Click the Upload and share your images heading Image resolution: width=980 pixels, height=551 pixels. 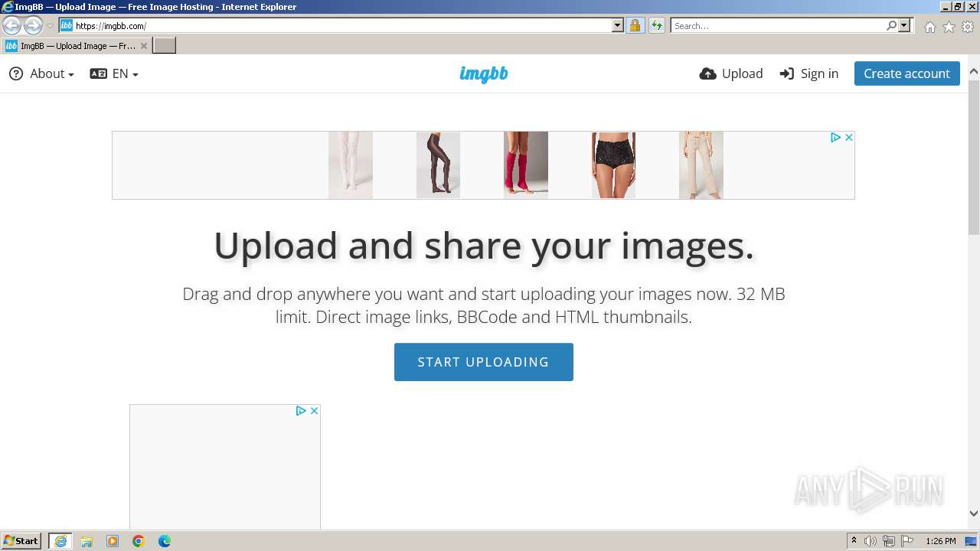pyautogui.click(x=484, y=246)
